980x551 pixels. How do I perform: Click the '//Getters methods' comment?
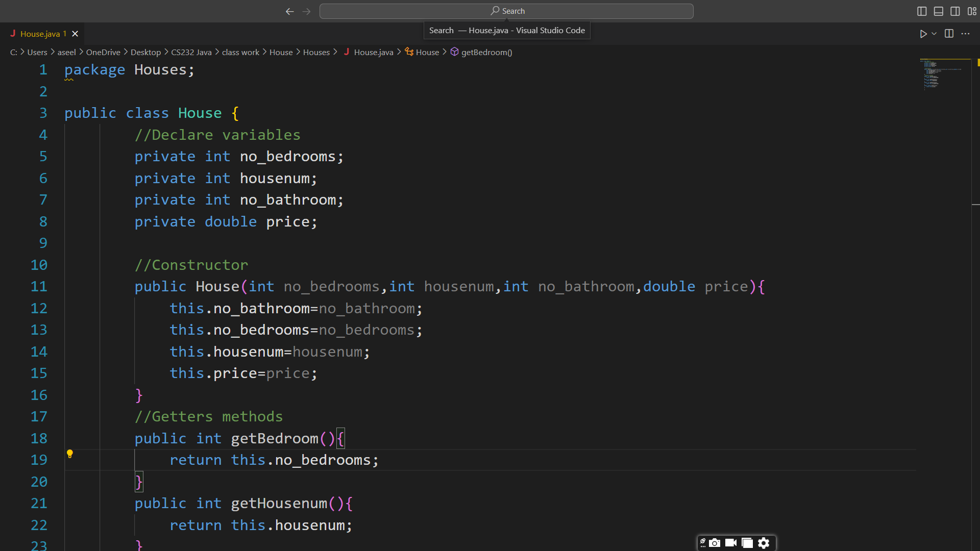tap(209, 417)
